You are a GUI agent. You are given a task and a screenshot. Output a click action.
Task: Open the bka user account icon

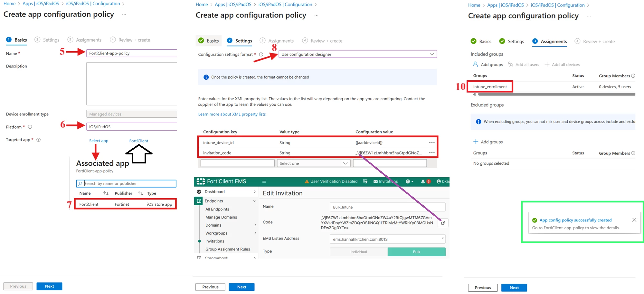pos(439,181)
